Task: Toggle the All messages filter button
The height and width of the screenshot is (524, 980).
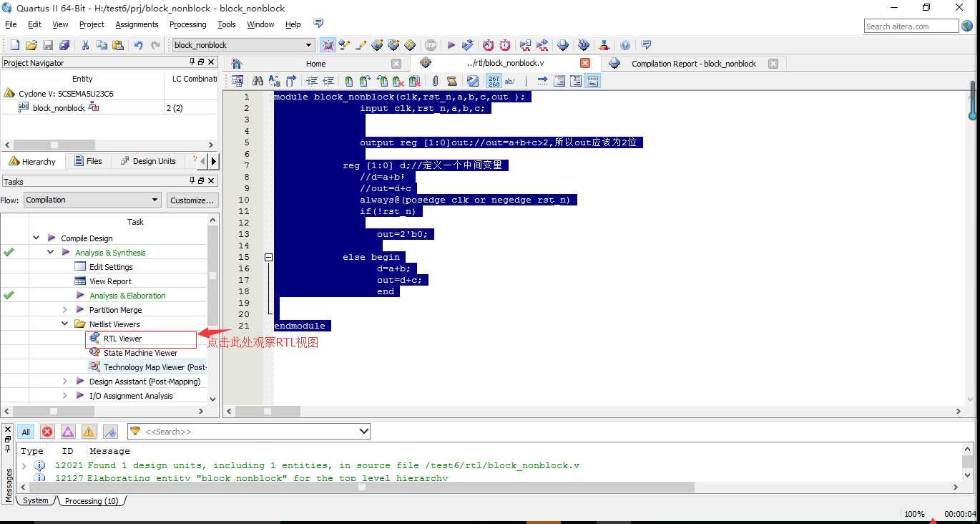Action: click(x=26, y=432)
